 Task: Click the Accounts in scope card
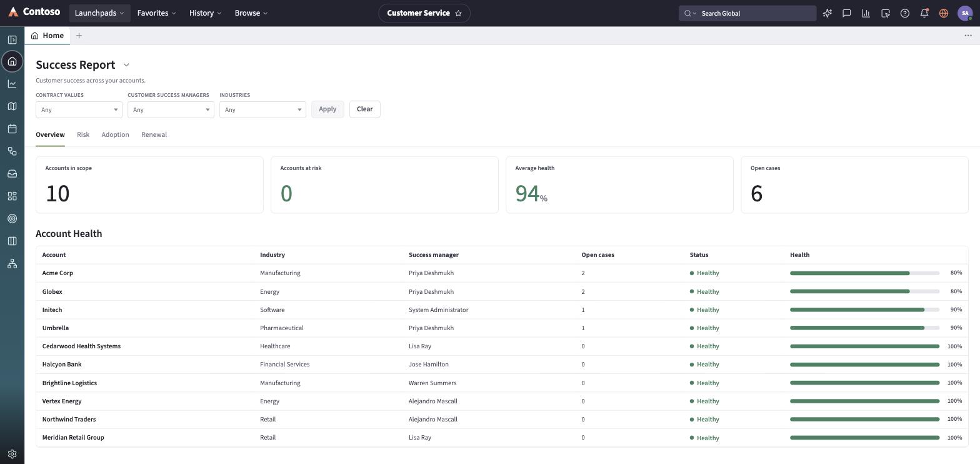click(x=149, y=185)
